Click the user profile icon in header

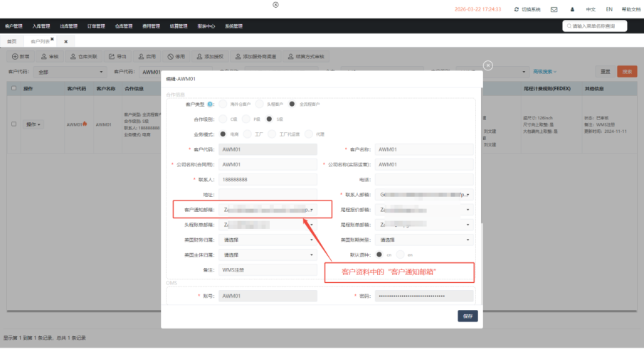(x=572, y=9)
